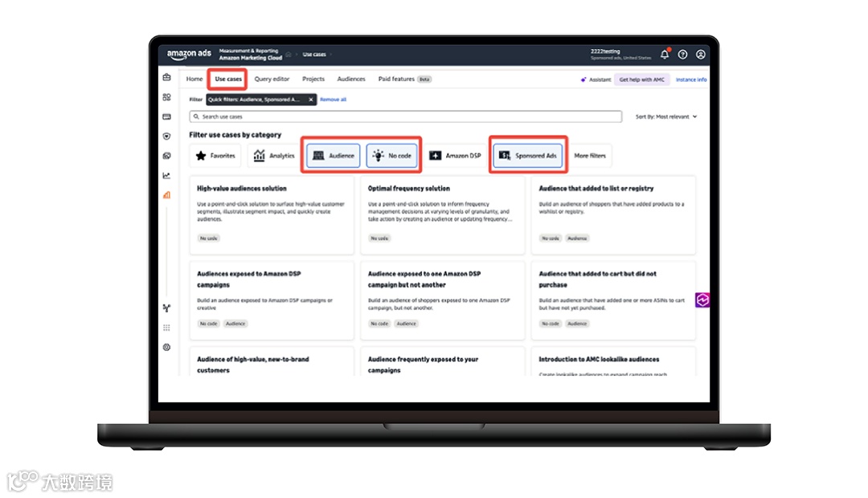Open Audience of high-value, new-to-brand customers card
The width and height of the screenshot is (868, 498).
point(272,362)
